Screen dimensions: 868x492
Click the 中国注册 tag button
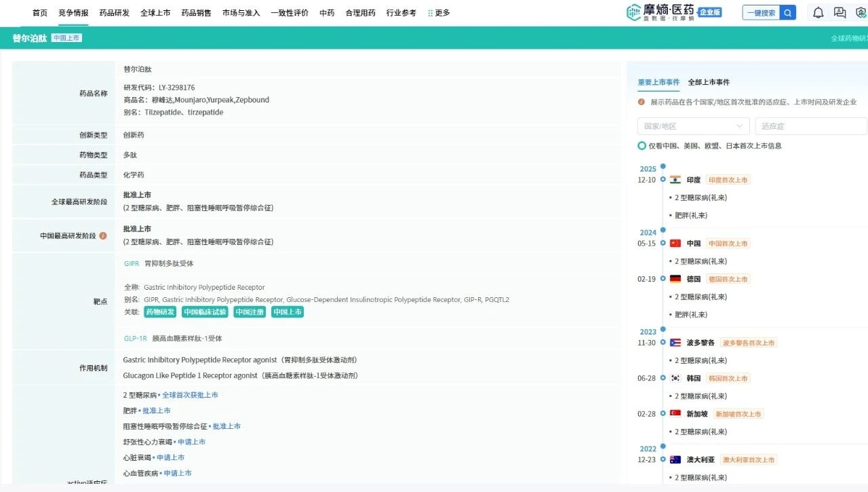point(250,312)
